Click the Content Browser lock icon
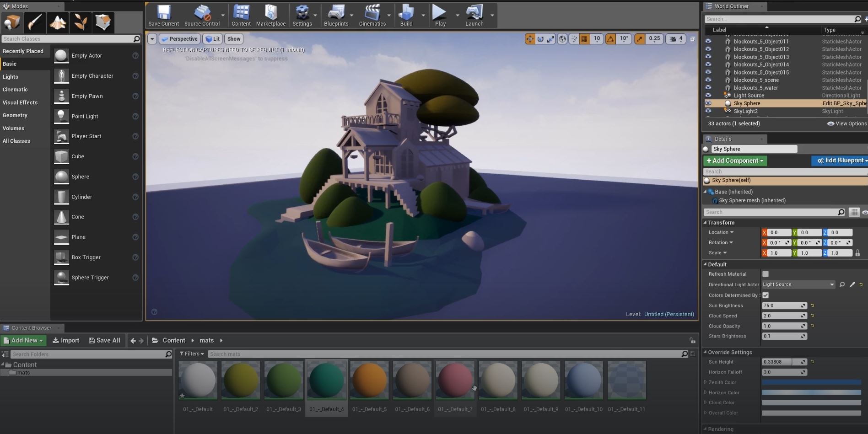Screen dimensions: 868x434 [692, 340]
